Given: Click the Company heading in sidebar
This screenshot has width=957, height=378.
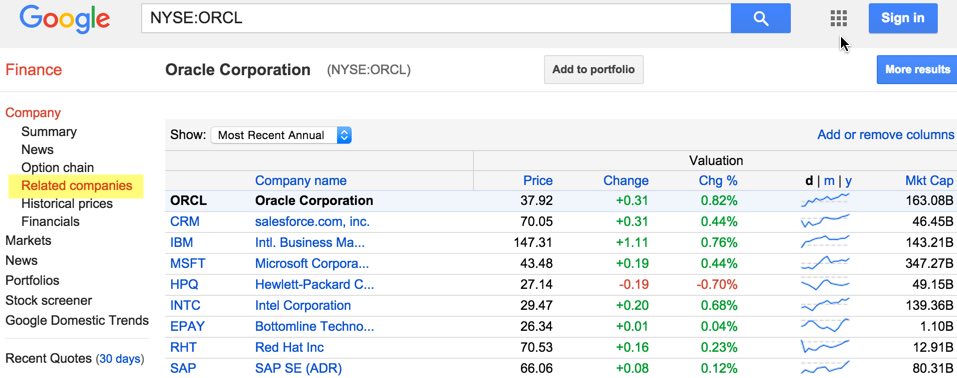Looking at the screenshot, I should coord(33,113).
